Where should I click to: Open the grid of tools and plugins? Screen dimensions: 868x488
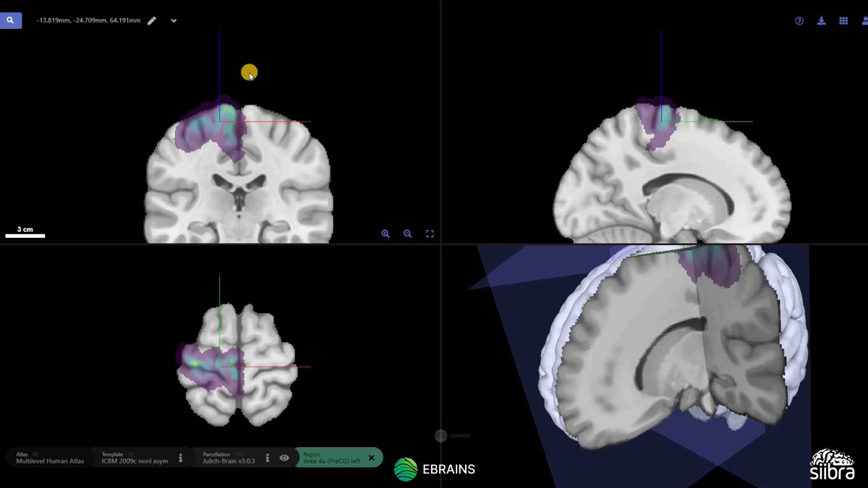pyautogui.click(x=843, y=21)
